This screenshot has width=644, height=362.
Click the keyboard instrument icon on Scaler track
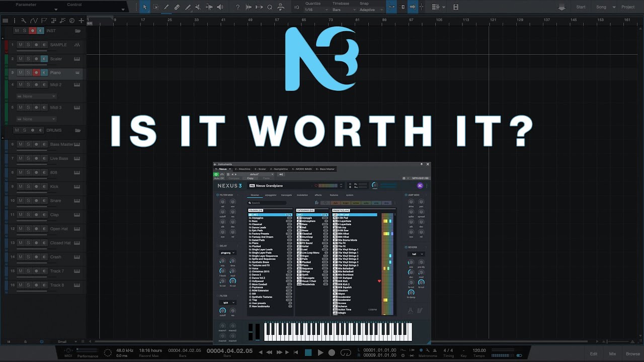(x=77, y=59)
